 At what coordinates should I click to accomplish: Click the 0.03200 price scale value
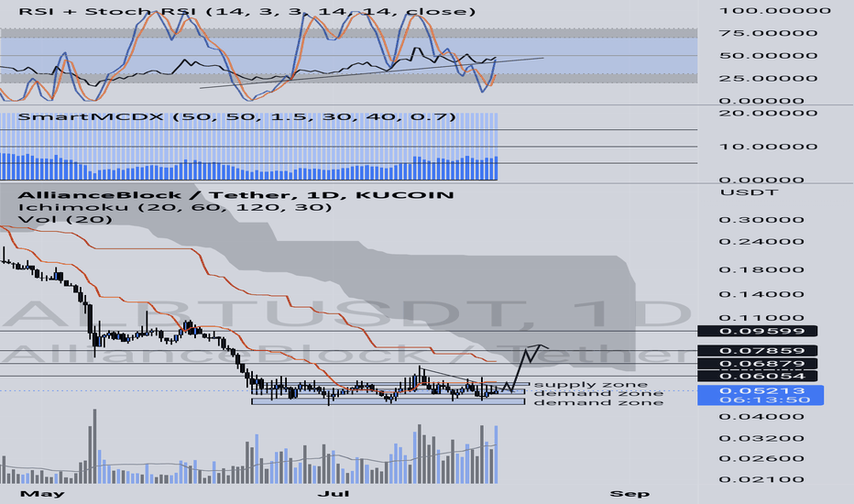[761, 438]
